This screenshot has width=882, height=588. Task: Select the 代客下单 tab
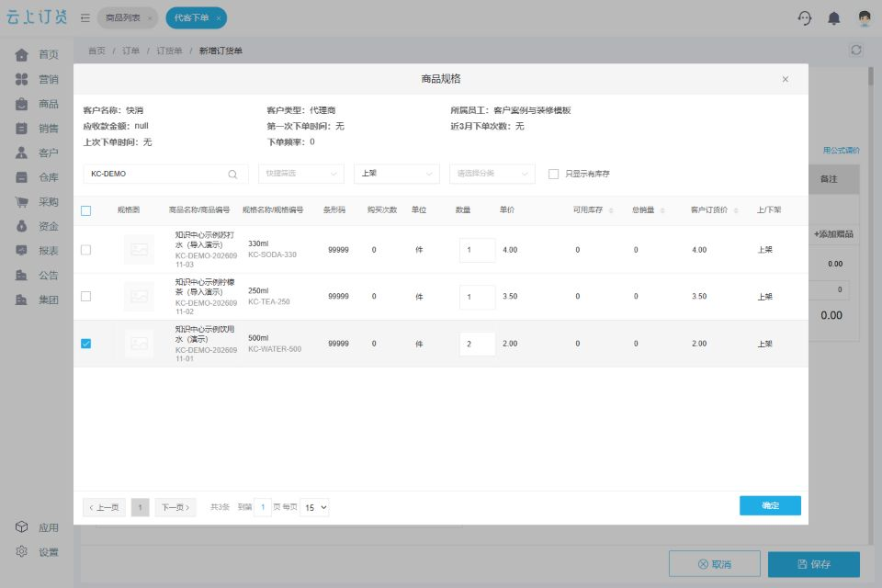tap(197, 18)
